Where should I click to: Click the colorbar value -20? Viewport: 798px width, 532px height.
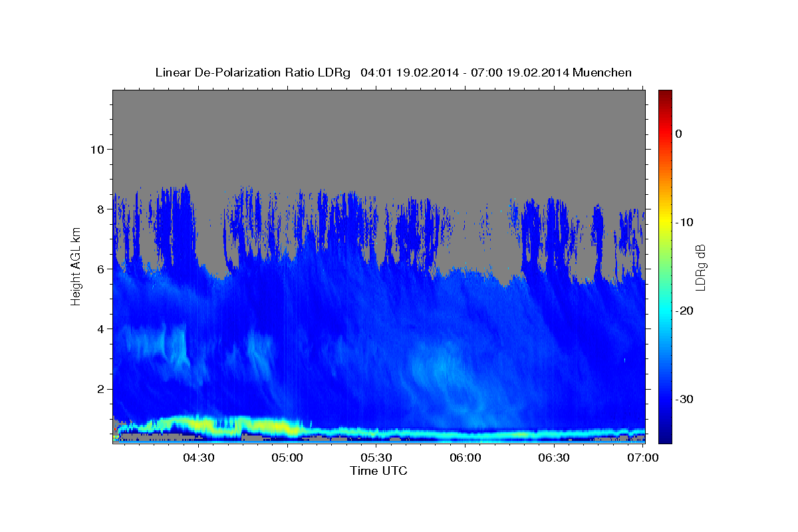685,311
